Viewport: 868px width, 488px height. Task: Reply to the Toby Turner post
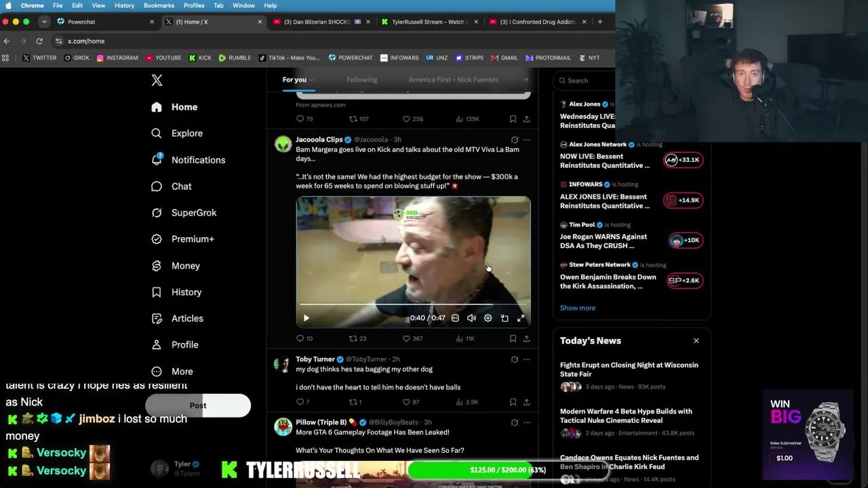tap(303, 402)
